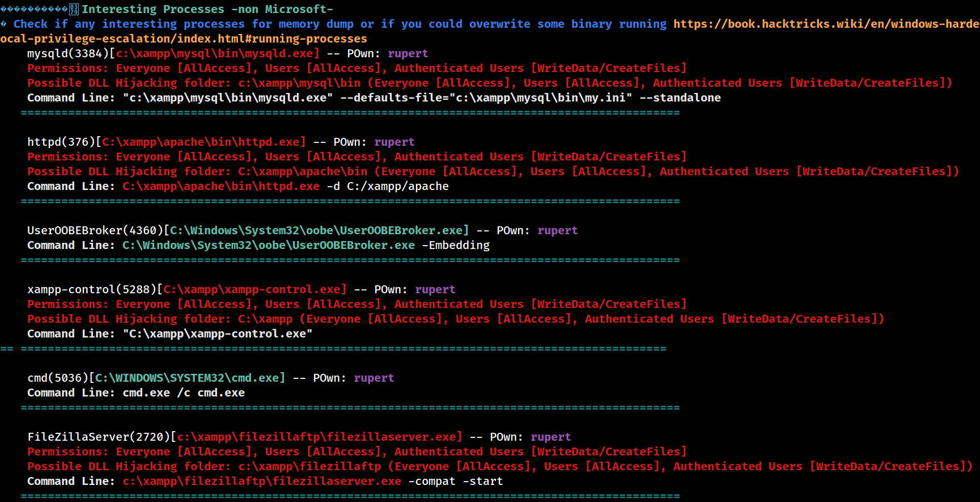Image resolution: width=980 pixels, height=502 pixels.
Task: Select FileZillaServer(2720) process name
Action: coord(99,437)
